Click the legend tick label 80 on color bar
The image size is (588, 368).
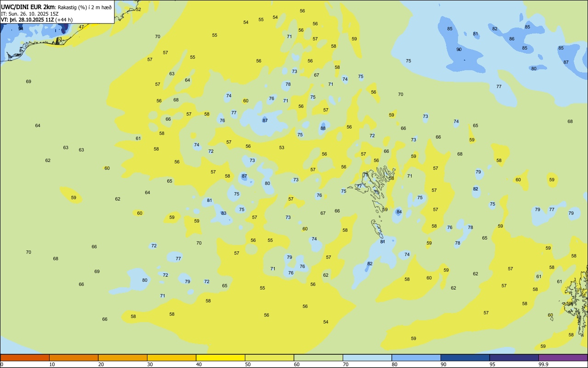pos(395,364)
